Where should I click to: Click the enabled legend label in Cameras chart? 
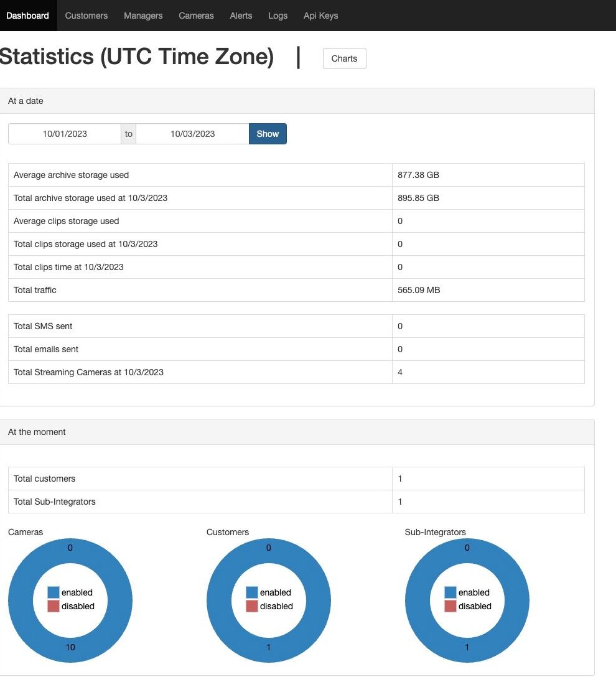[x=77, y=592]
